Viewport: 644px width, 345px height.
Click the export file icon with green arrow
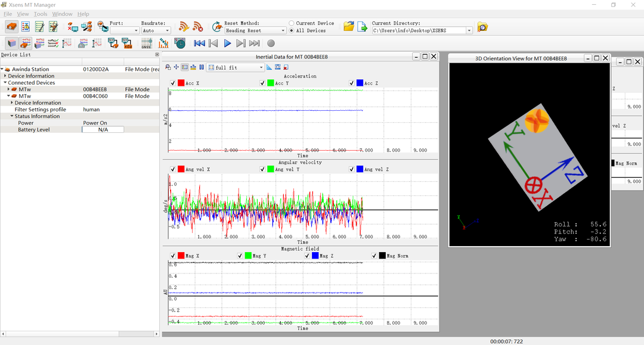[362, 27]
